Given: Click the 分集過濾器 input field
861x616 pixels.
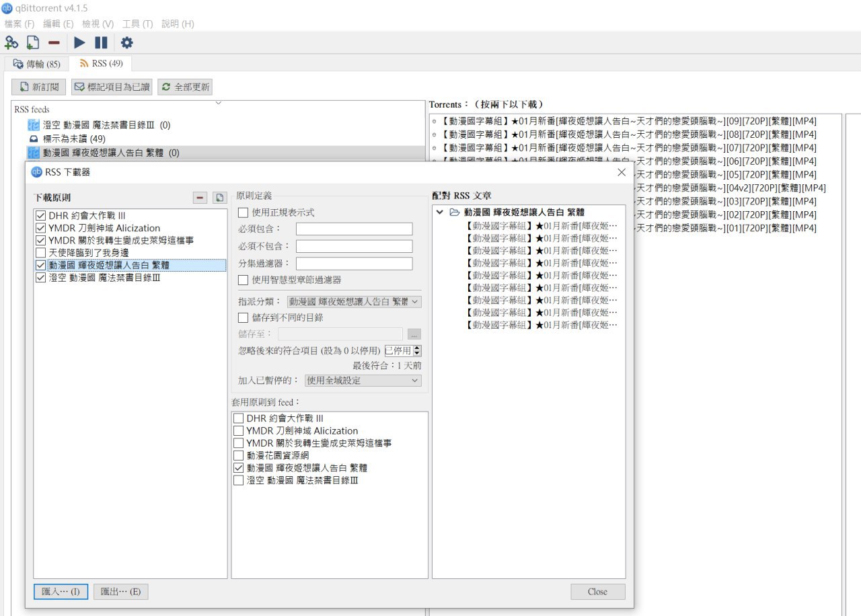Looking at the screenshot, I should point(354,264).
